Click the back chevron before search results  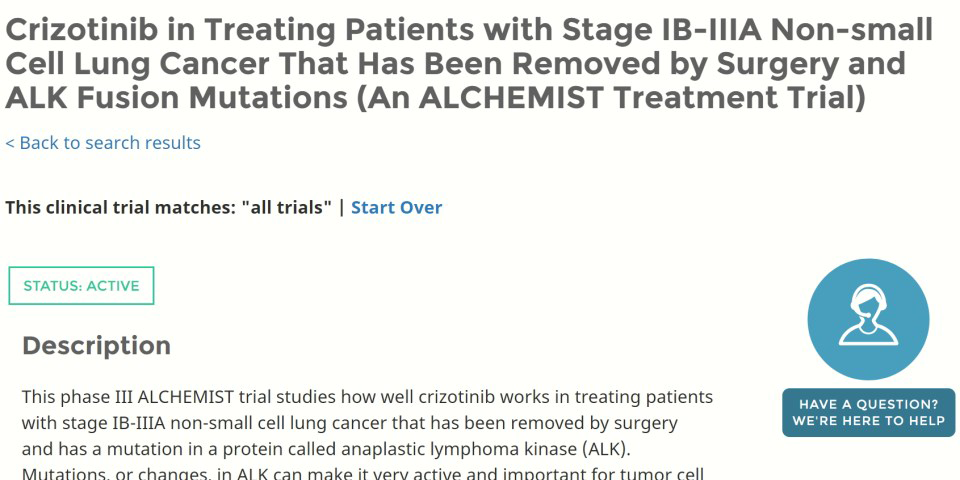point(10,143)
